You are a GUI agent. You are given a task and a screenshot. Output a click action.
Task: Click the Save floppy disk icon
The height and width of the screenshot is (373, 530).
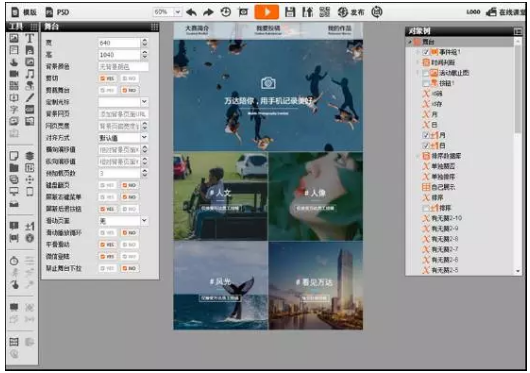pyautogui.click(x=290, y=12)
